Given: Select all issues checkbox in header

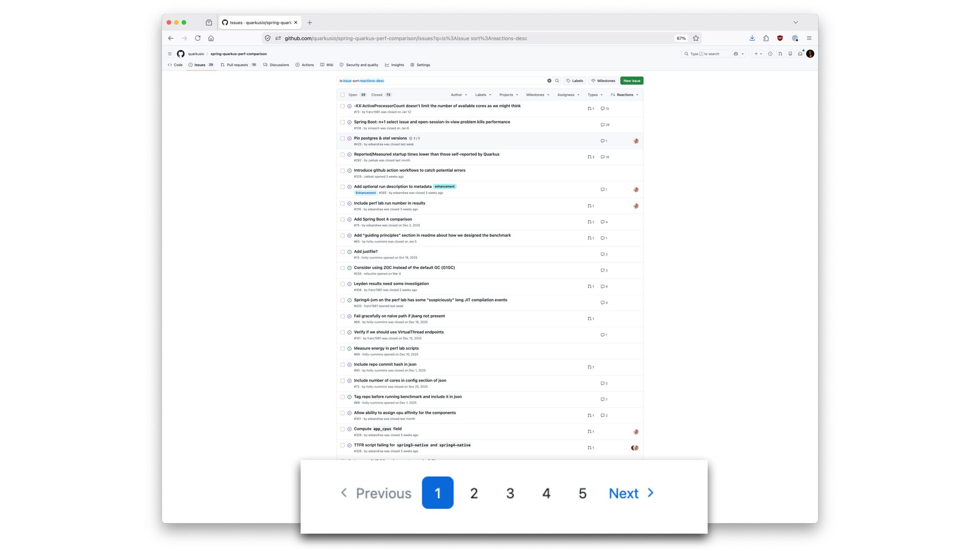Looking at the screenshot, I should [x=342, y=95].
